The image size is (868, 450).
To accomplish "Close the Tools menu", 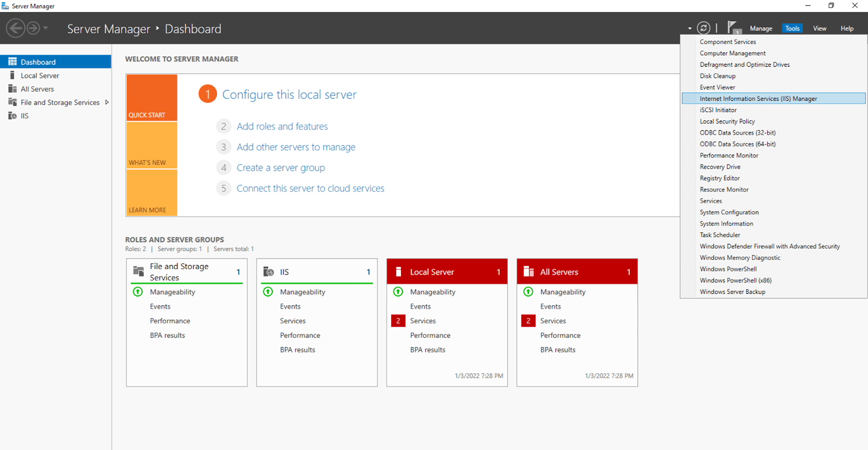I will 792,29.
